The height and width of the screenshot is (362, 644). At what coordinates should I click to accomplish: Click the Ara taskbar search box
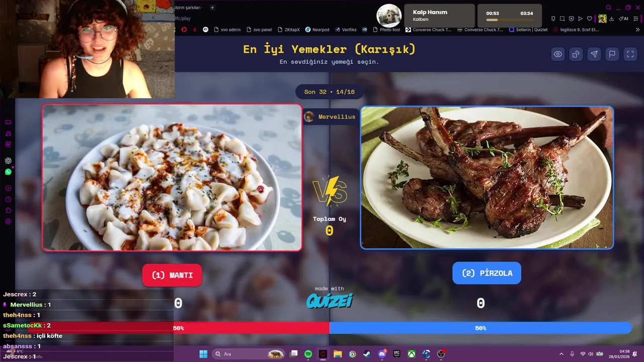pyautogui.click(x=249, y=354)
